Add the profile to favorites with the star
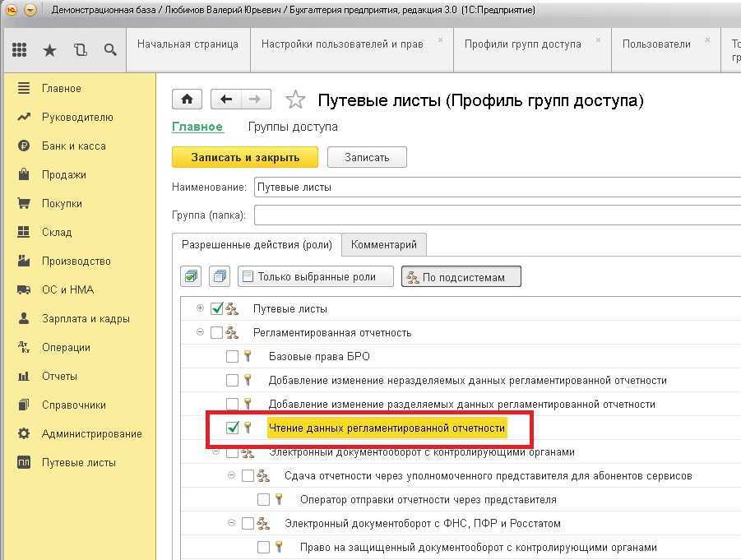 [x=295, y=100]
